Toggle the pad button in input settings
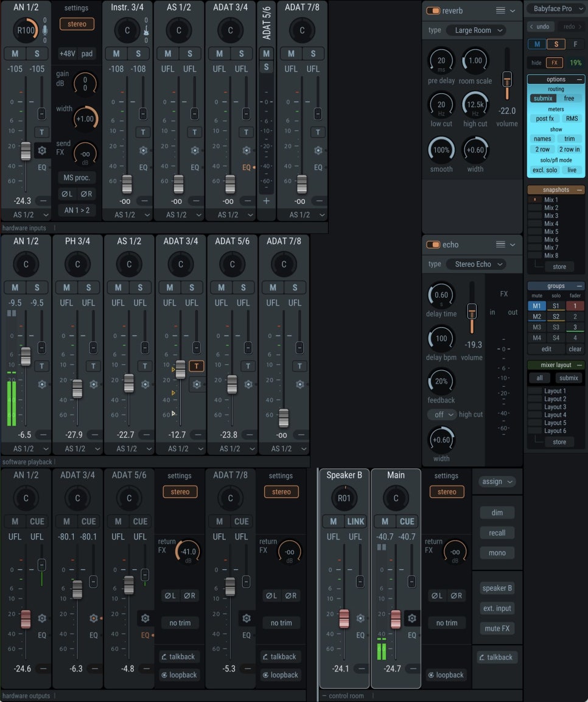 (x=87, y=54)
